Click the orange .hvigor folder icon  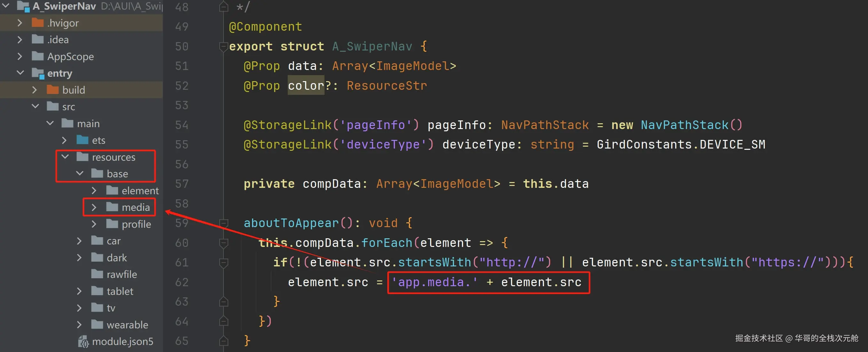pyautogui.click(x=37, y=23)
